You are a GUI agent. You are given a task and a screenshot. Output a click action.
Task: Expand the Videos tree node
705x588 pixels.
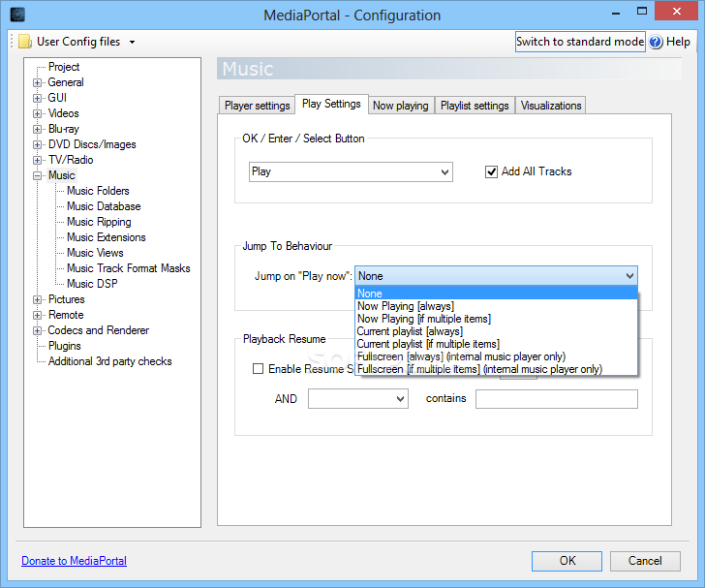click(38, 113)
